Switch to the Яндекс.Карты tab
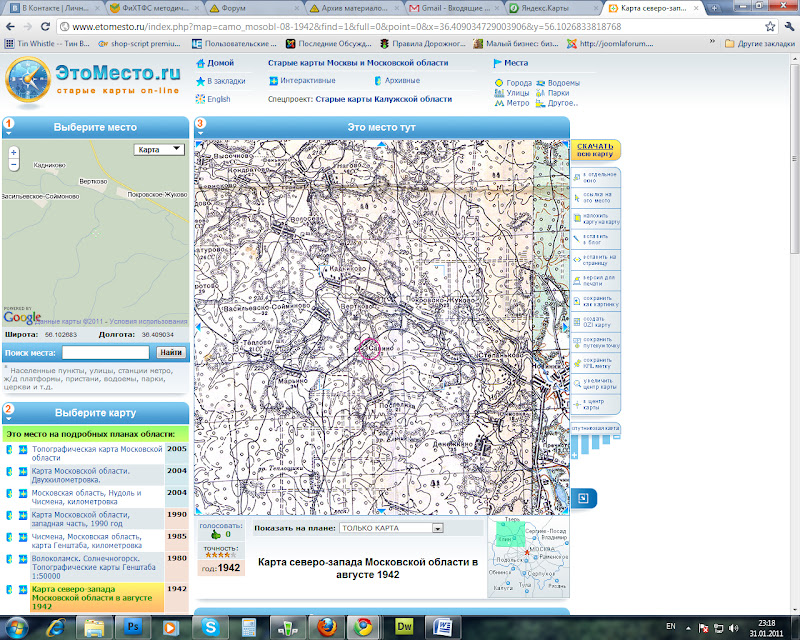Image resolution: width=800 pixels, height=640 pixels. (555, 8)
